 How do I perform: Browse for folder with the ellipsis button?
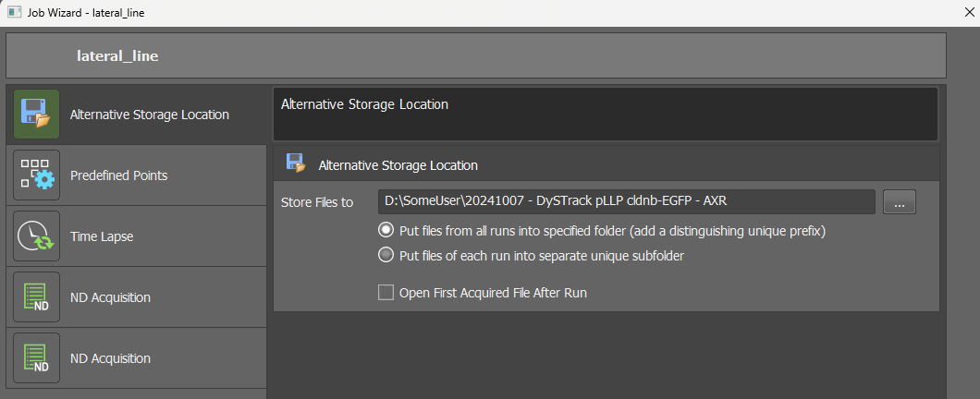pyautogui.click(x=900, y=201)
